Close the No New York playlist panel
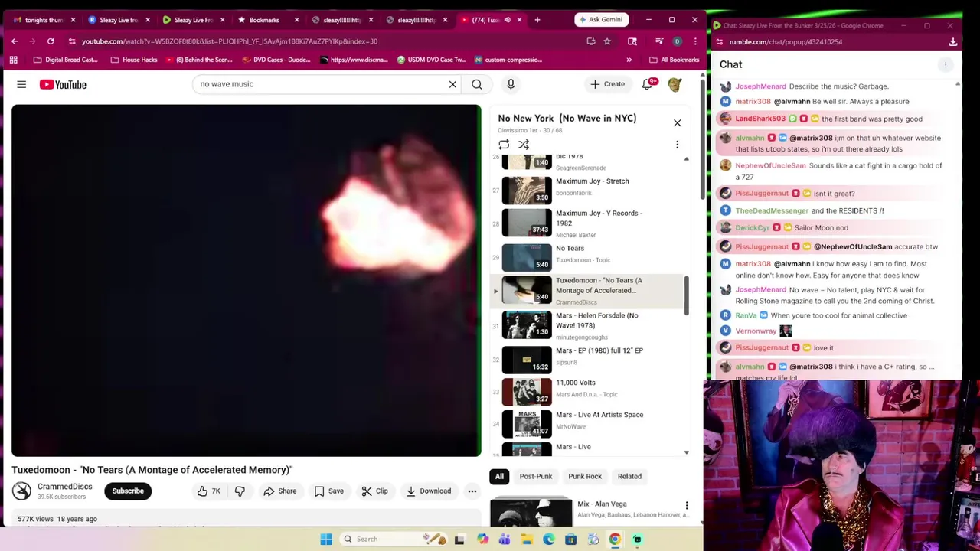The height and width of the screenshot is (551, 980). 677,122
